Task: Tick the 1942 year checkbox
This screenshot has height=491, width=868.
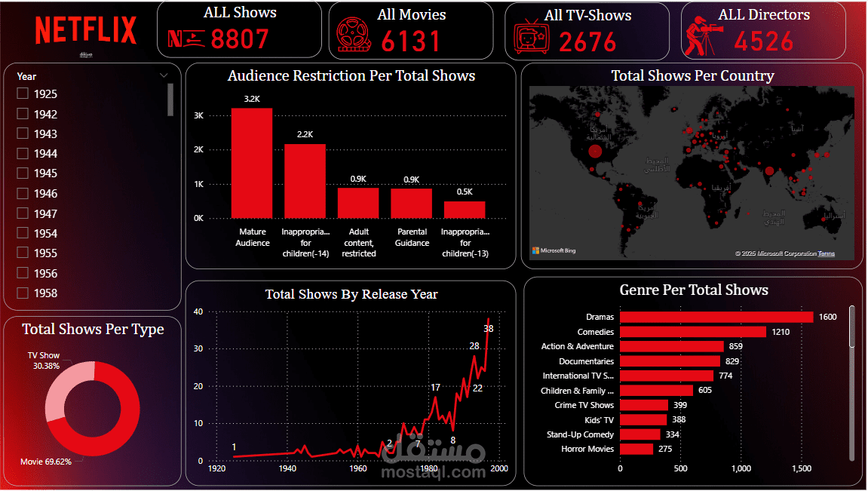Action: (23, 113)
